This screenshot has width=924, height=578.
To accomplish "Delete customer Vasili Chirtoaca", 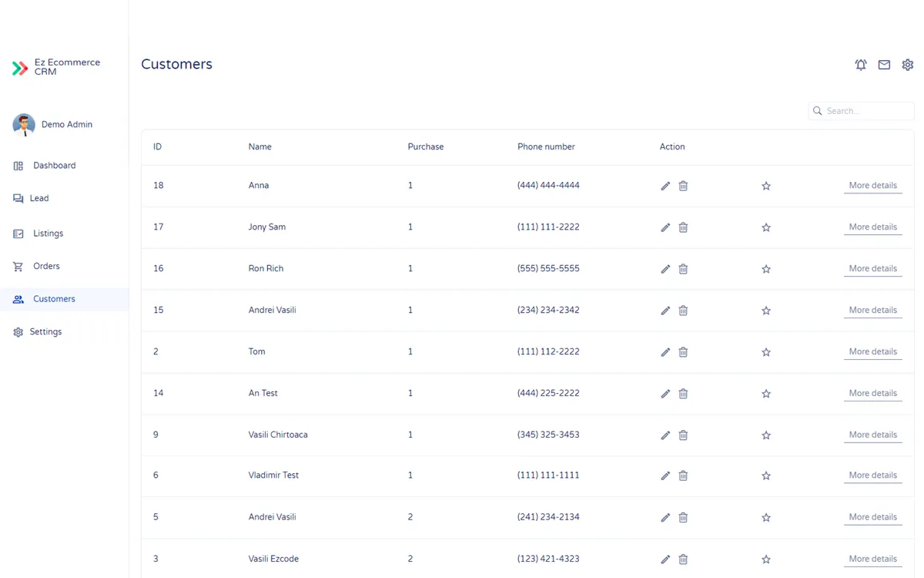I will [683, 435].
